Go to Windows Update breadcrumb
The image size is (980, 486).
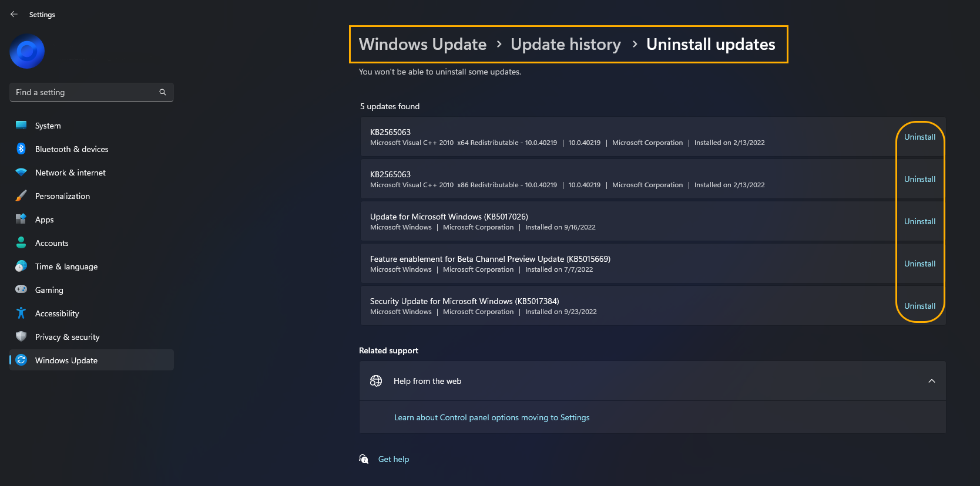coord(422,45)
